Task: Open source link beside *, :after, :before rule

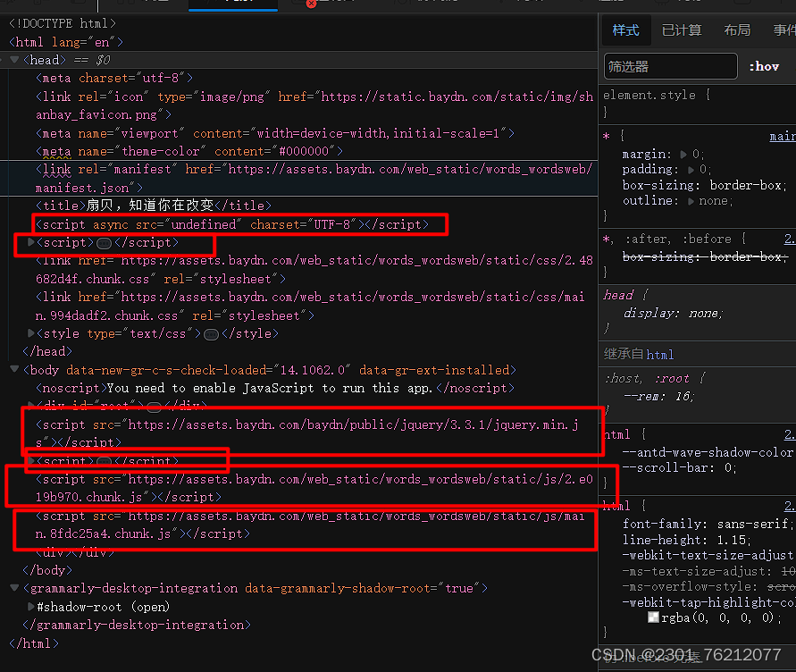Action: click(790, 239)
